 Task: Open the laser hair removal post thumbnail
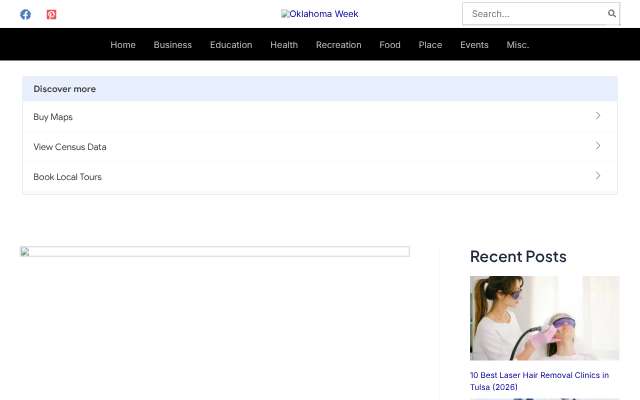pyautogui.click(x=544, y=318)
